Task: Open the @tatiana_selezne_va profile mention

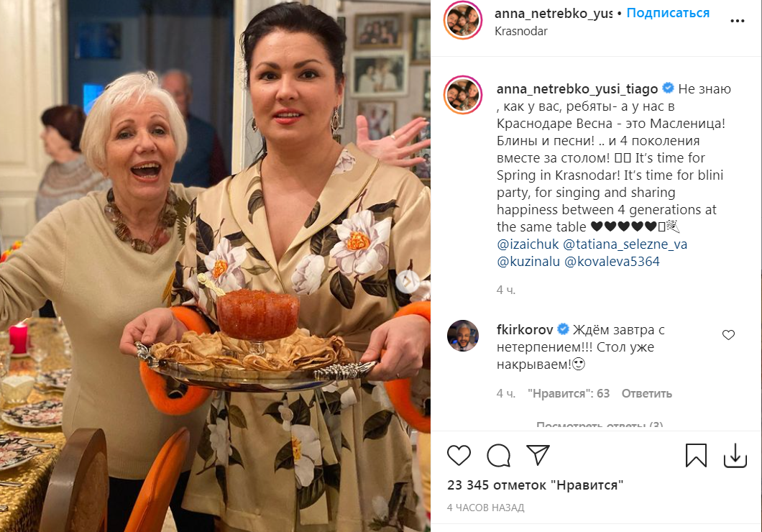Action: [x=625, y=244]
